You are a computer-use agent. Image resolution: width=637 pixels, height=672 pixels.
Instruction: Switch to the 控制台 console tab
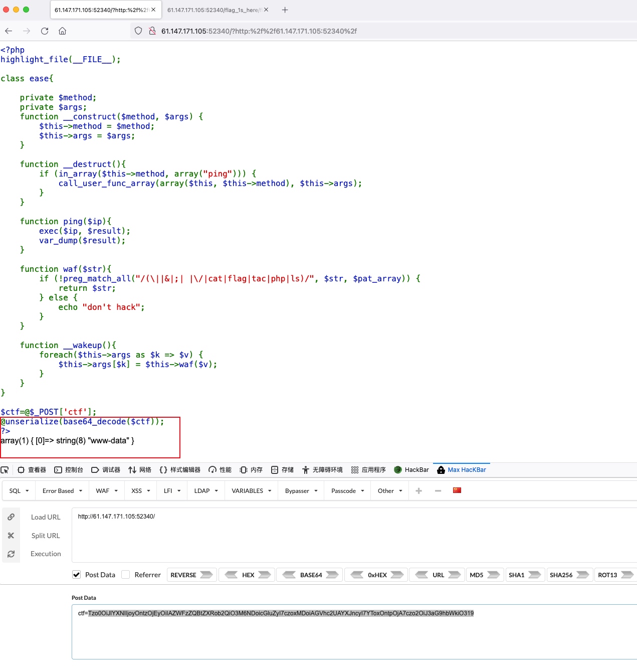pos(69,470)
